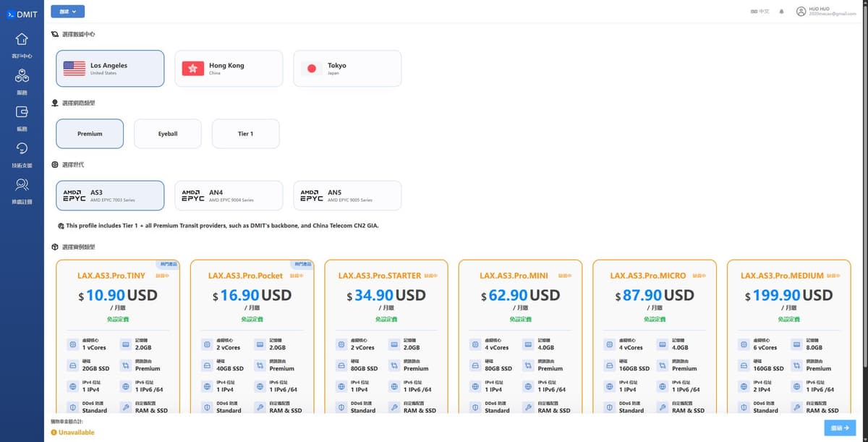
Task: Open the home client center icon
Action: pos(22,38)
